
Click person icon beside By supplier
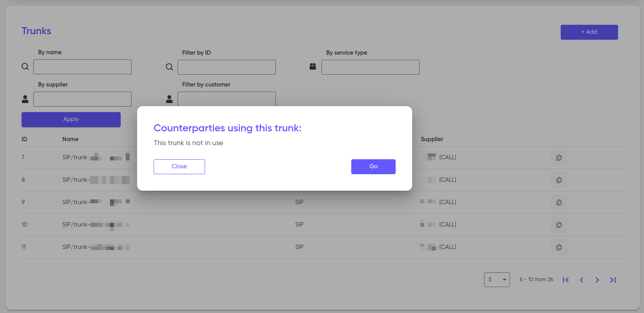25,99
